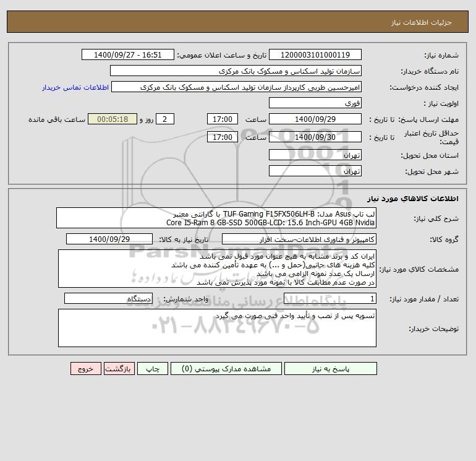476x461 pixels.
Task: Click the استان محل تحویل label
Action: tap(430, 155)
